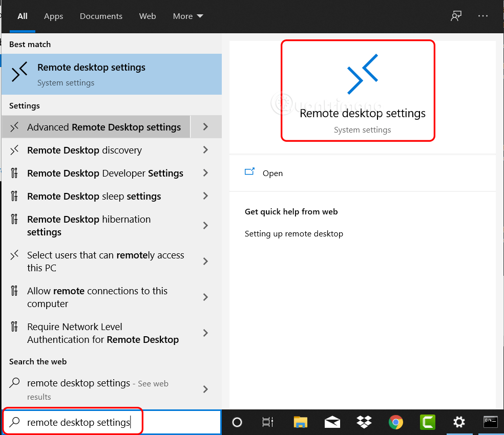The image size is (504, 435).
Task: Expand the More search filter dropdown
Action: click(x=187, y=16)
